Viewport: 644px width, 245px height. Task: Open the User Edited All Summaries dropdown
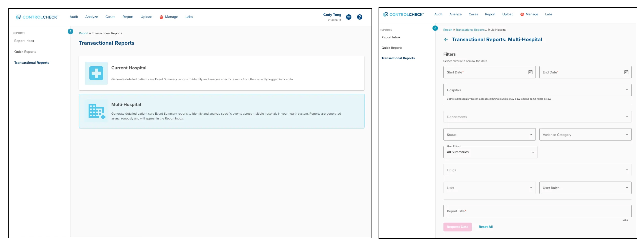coord(490,152)
